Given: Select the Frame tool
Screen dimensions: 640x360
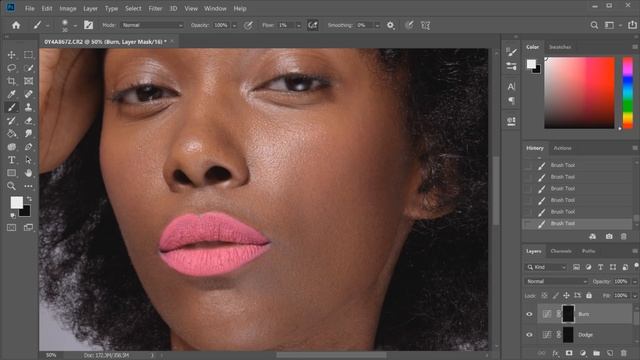Looking at the screenshot, I should click(28, 81).
